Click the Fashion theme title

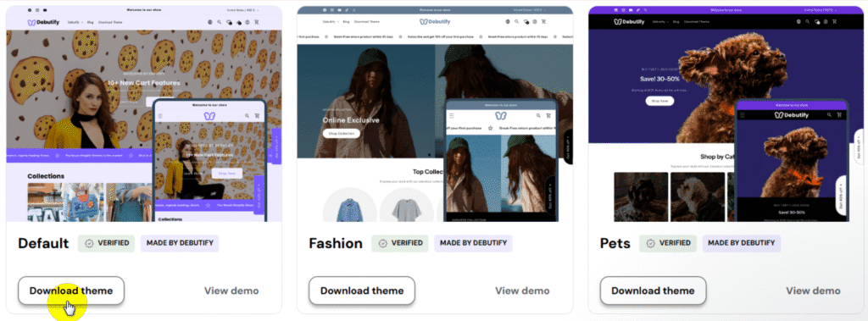(x=336, y=244)
